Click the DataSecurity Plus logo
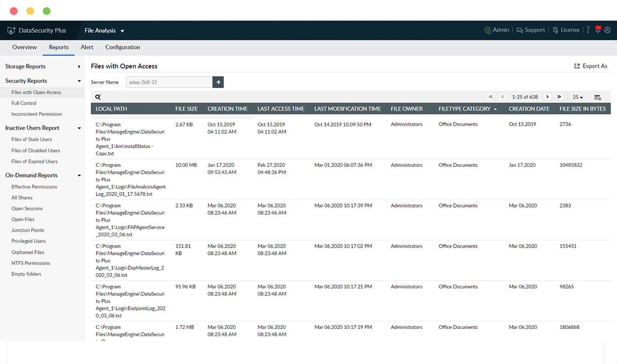Image resolution: width=617 pixels, height=364 pixels. 36,30
